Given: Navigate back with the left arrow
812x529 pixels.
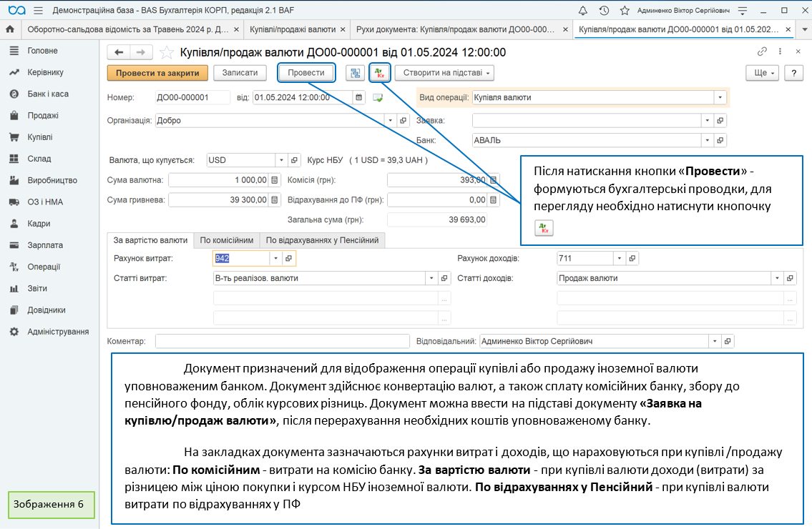Looking at the screenshot, I should click(119, 52).
